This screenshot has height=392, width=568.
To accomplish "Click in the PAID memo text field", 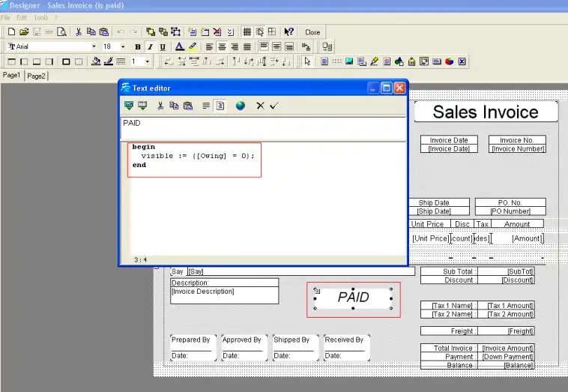I will (x=263, y=129).
